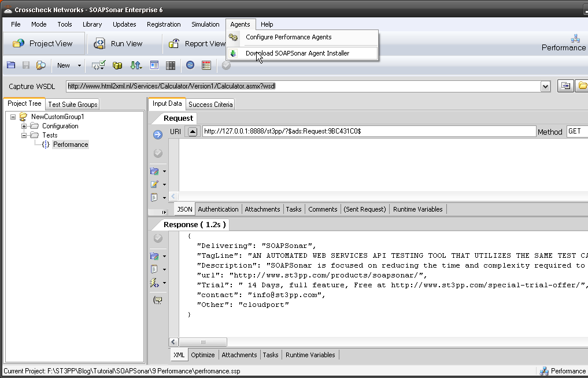The height and width of the screenshot is (378, 588).
Task: Click the pencil edit icon in Request pane
Action: pyautogui.click(x=154, y=184)
